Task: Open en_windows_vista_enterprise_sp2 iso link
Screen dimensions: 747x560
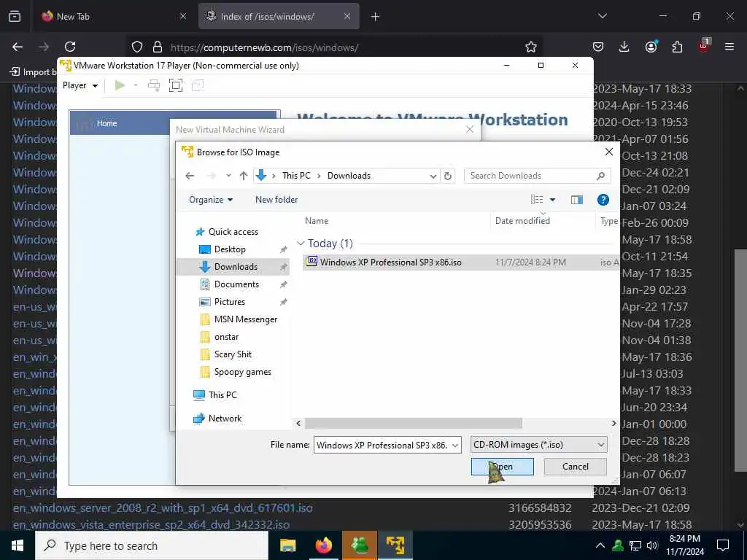Action: pyautogui.click(x=151, y=525)
